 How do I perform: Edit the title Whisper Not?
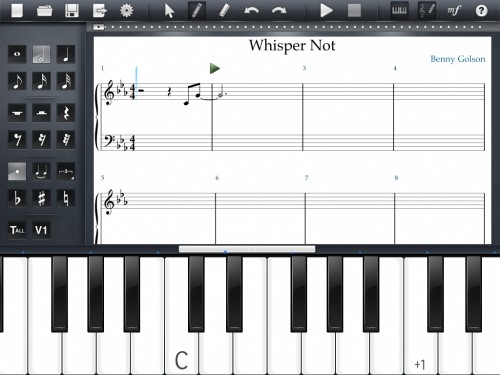(292, 46)
